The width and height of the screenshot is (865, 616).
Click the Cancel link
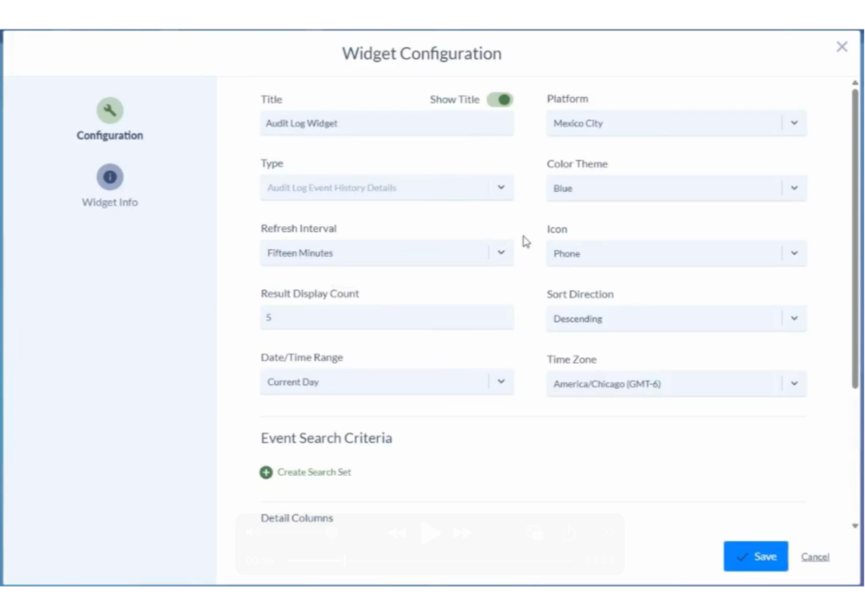[814, 557]
